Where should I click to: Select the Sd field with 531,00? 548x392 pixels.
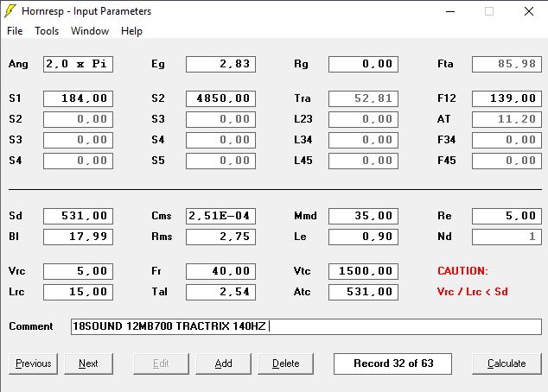[78, 216]
